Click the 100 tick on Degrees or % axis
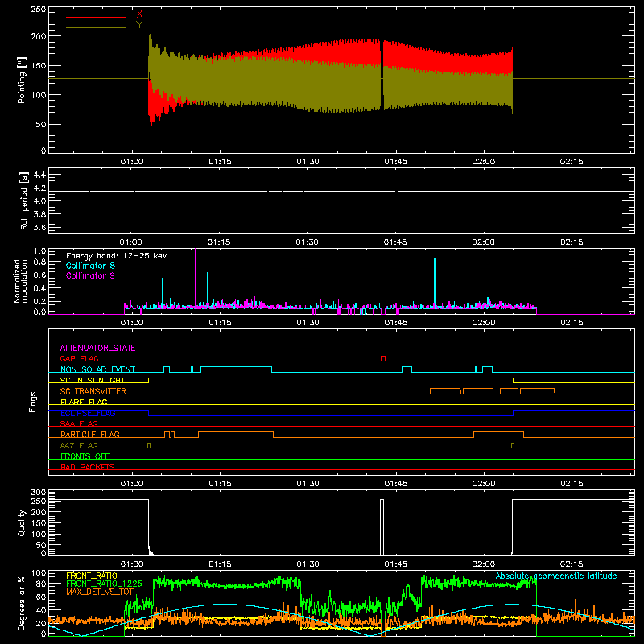This screenshot has height=644, width=644. pyautogui.click(x=39, y=573)
